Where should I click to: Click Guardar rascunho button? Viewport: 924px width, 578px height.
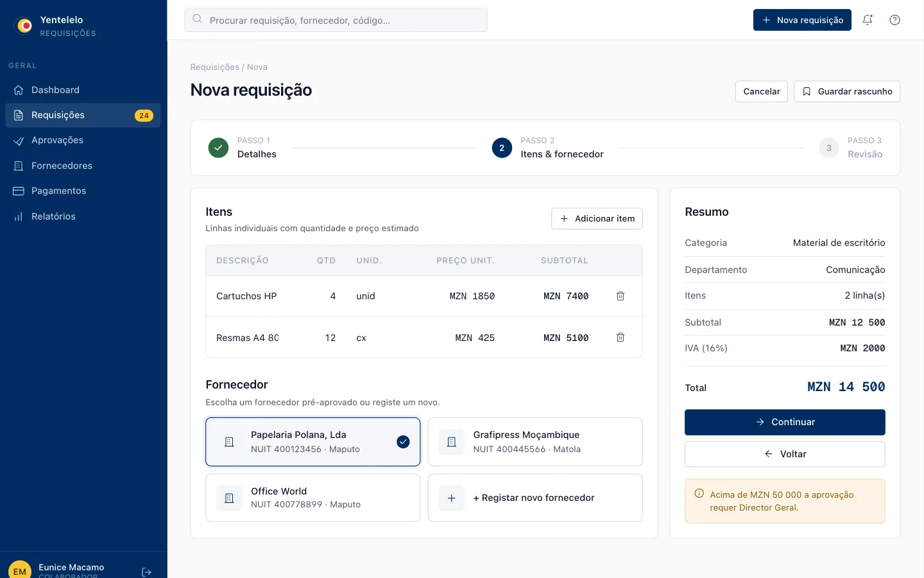point(847,91)
